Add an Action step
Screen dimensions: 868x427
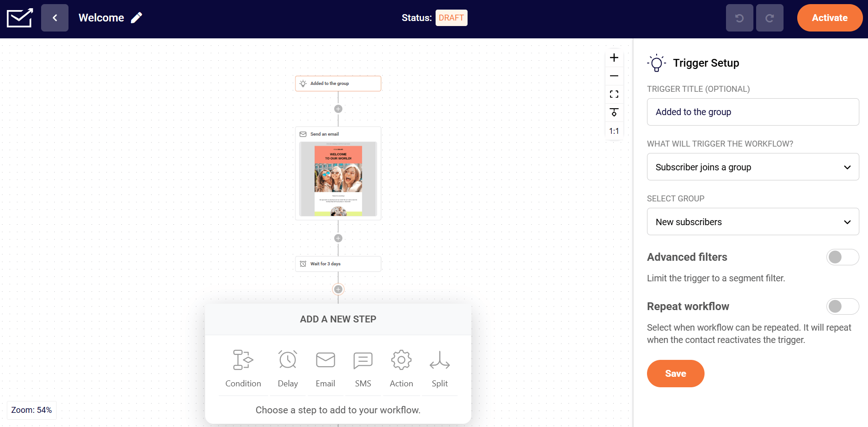point(401,369)
